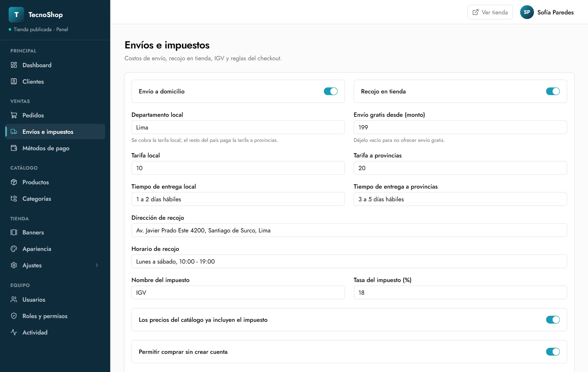The height and width of the screenshot is (372, 588).
Task: Open Clientes in the sidebar
Action: click(55, 81)
